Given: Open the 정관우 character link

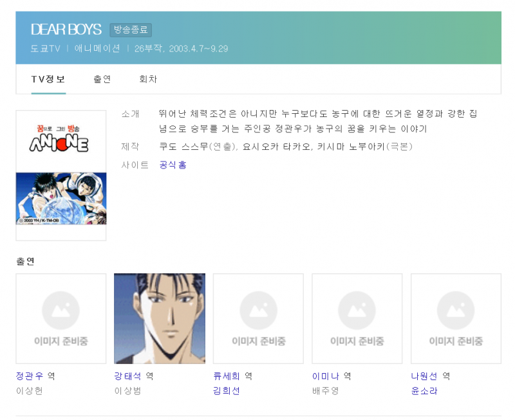Looking at the screenshot, I should (30, 376).
